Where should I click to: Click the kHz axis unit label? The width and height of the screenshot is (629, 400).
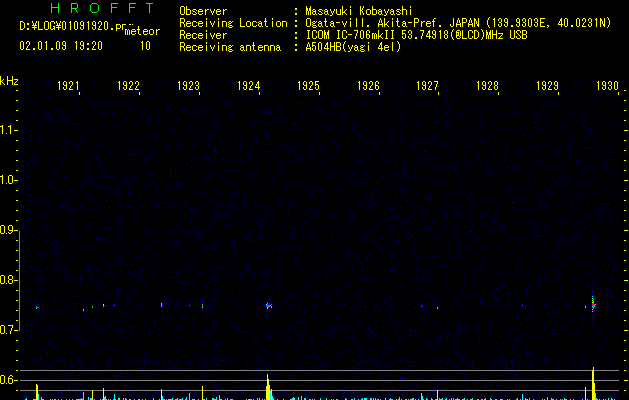point(9,81)
